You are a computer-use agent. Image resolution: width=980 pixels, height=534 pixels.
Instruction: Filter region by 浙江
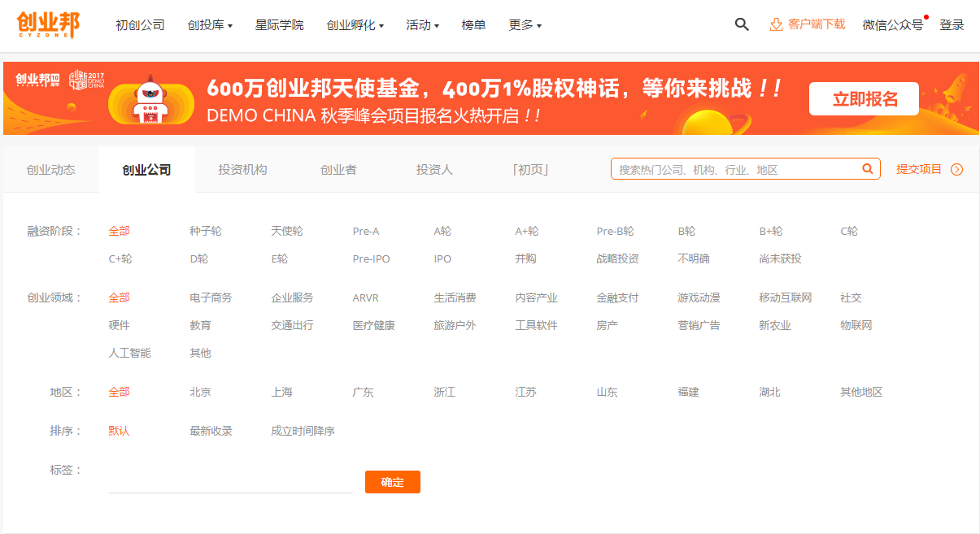(x=444, y=392)
